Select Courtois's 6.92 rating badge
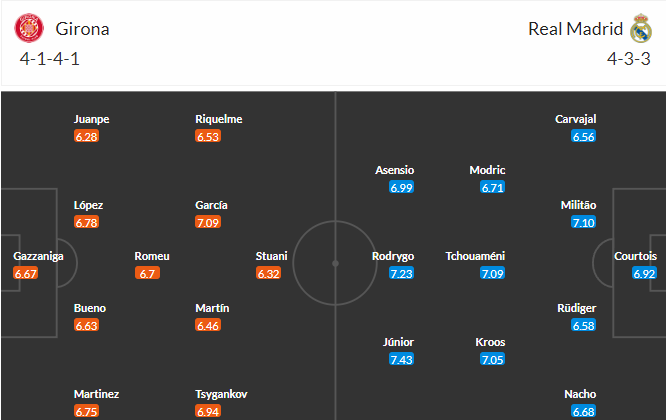666x420 pixels. coord(644,273)
